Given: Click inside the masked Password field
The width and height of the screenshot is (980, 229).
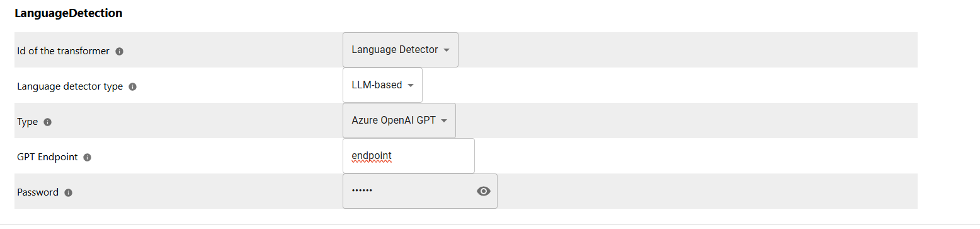Looking at the screenshot, I should click(x=409, y=191).
